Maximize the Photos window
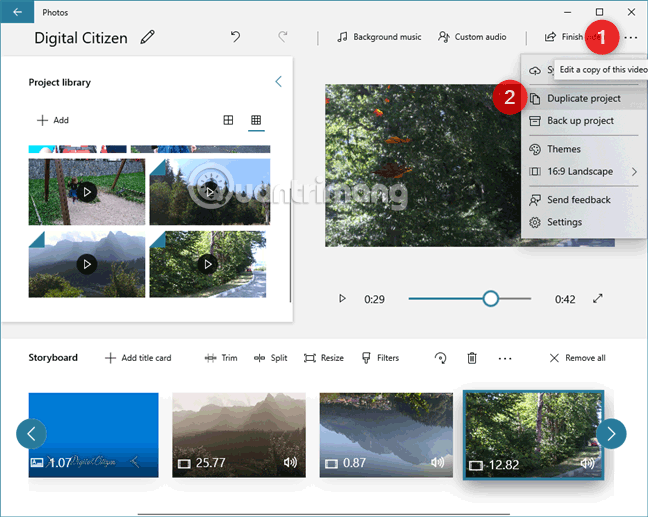This screenshot has width=648, height=517. click(599, 12)
